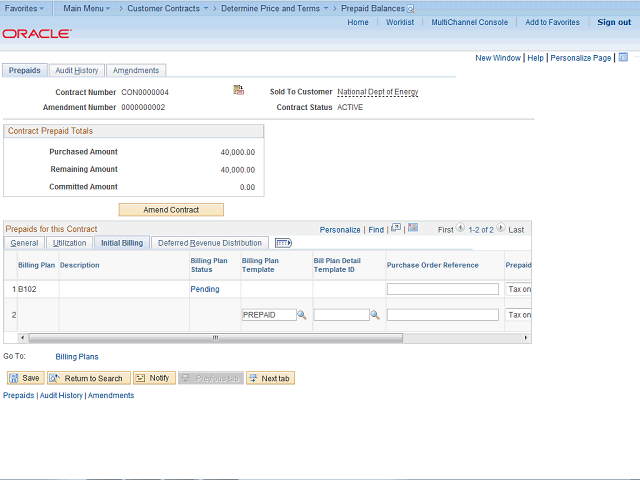This screenshot has height=480, width=640.
Task: Switch to the Audit History tab
Action: click(77, 70)
